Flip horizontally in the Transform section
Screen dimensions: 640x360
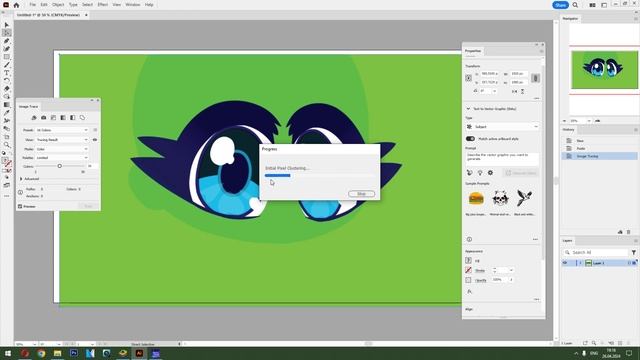point(514,91)
